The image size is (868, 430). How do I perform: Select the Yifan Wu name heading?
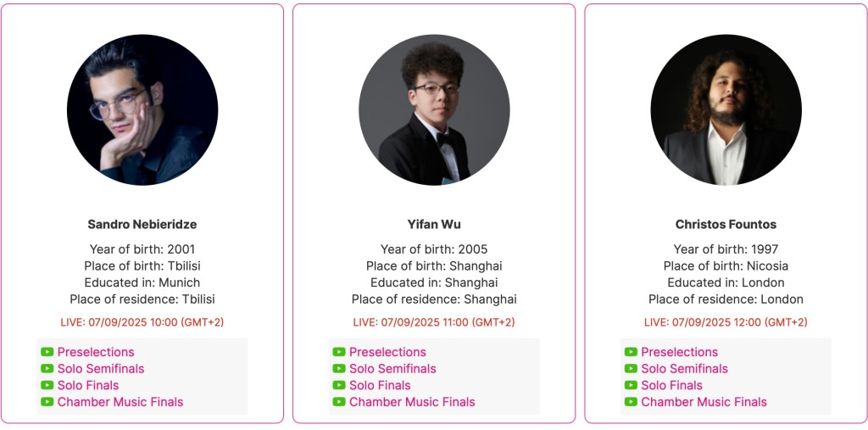pyautogui.click(x=434, y=225)
